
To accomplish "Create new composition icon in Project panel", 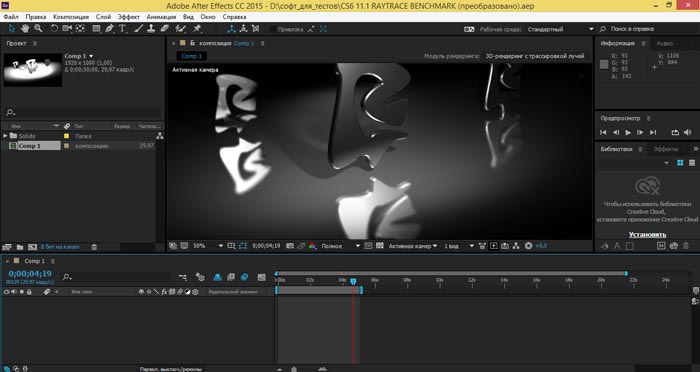I will (32, 247).
